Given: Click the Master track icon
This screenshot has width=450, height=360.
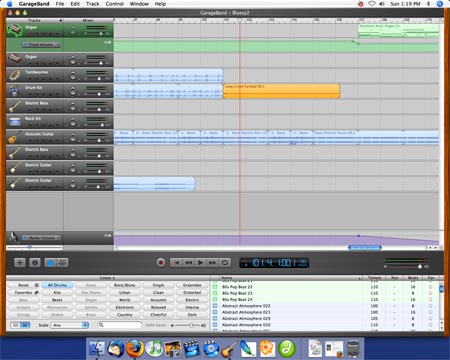Looking at the screenshot, I should click(13, 238).
